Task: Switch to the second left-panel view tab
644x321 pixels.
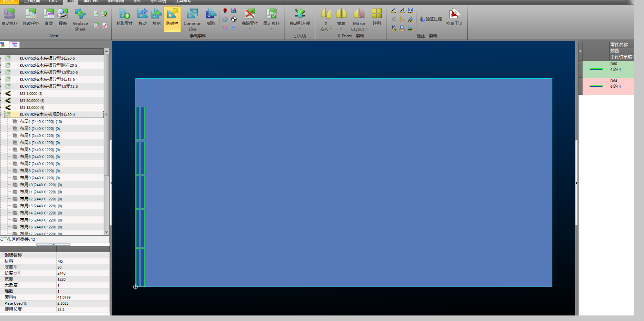Action: [15, 45]
